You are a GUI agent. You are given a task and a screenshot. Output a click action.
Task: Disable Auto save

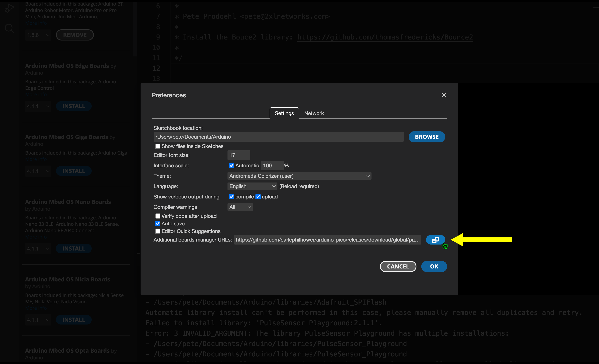[158, 223]
